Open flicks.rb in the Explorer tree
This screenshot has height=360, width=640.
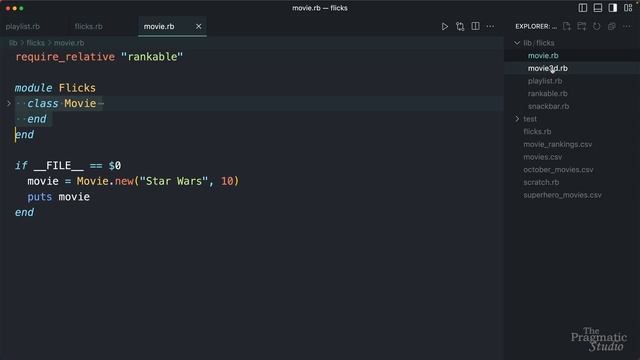537,131
